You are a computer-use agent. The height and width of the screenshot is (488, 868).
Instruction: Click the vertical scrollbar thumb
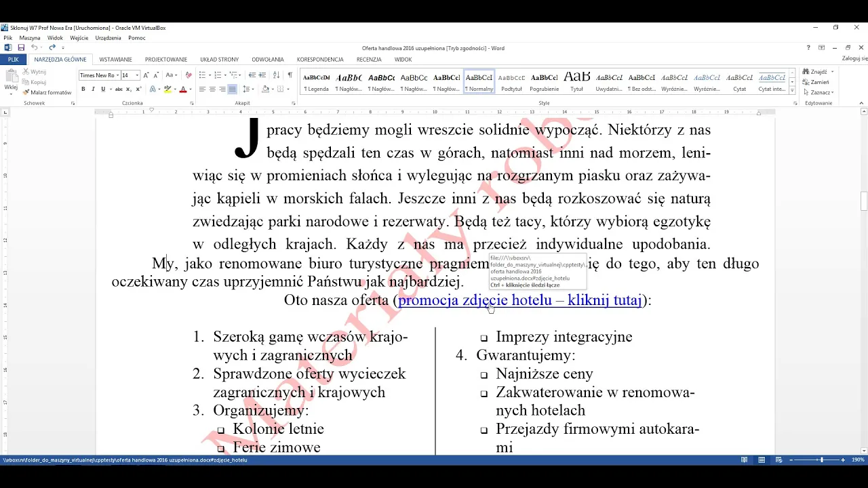(863, 201)
